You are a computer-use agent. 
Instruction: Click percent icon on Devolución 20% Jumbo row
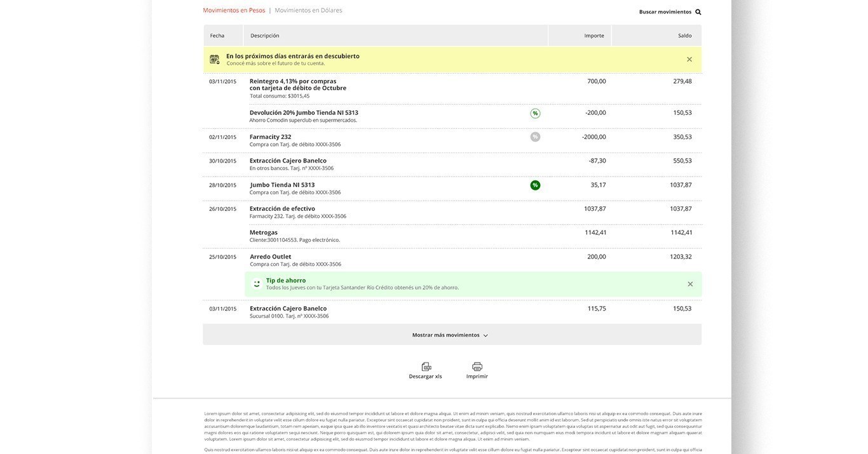pos(535,114)
